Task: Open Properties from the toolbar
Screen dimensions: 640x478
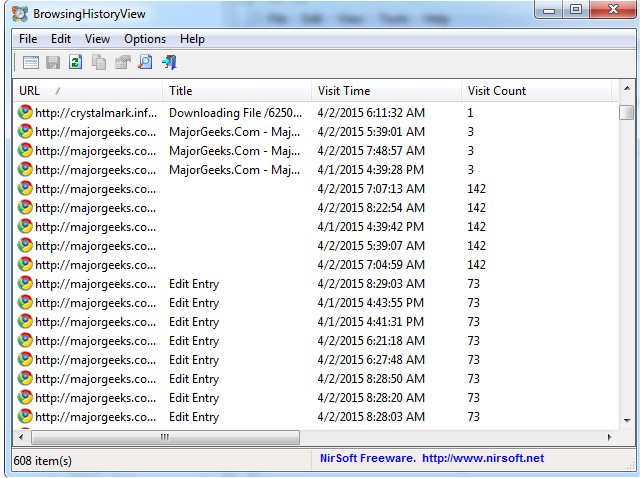Action: point(122,63)
